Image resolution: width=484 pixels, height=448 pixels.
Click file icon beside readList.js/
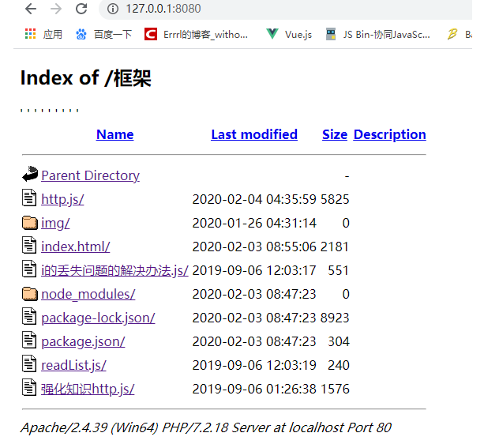pos(29,363)
